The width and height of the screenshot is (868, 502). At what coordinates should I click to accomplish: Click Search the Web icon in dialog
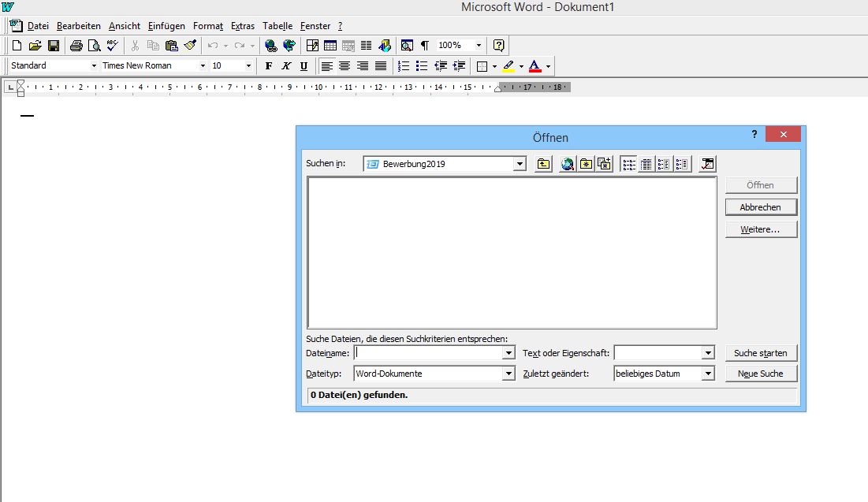coord(568,164)
